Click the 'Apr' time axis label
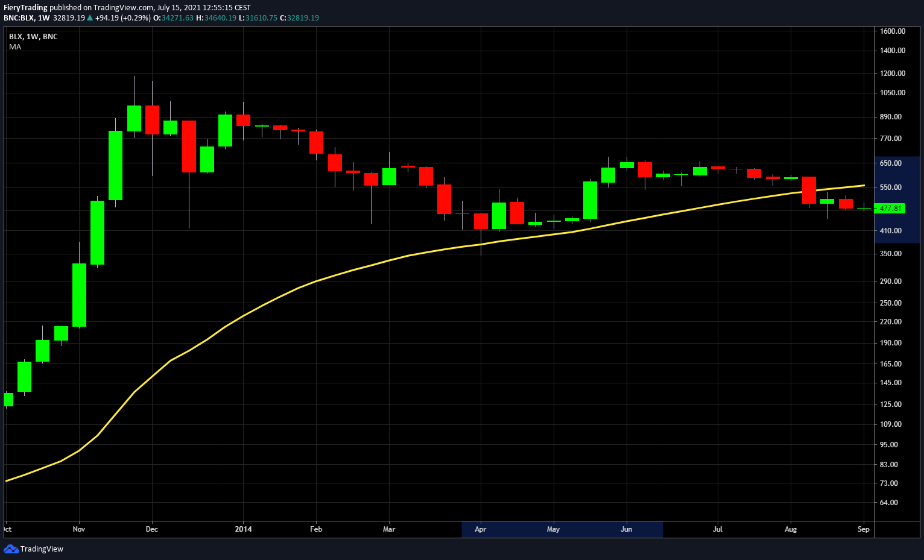 (x=480, y=529)
